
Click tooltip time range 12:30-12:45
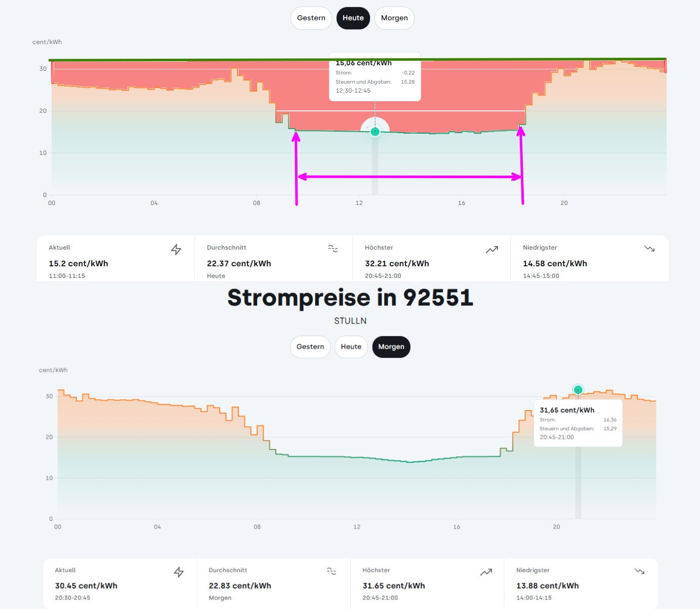pyautogui.click(x=353, y=91)
